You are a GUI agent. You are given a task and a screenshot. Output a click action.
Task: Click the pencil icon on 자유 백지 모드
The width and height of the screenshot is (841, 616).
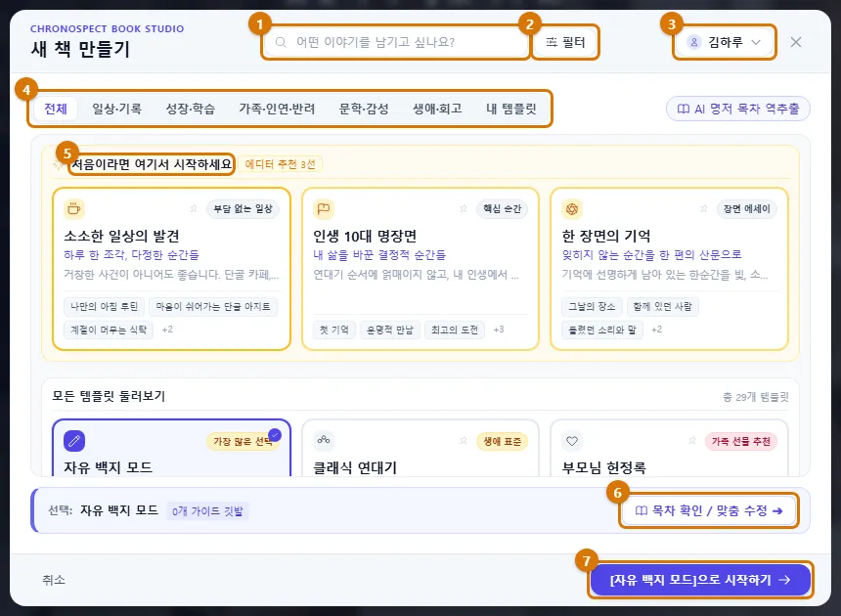tap(74, 441)
